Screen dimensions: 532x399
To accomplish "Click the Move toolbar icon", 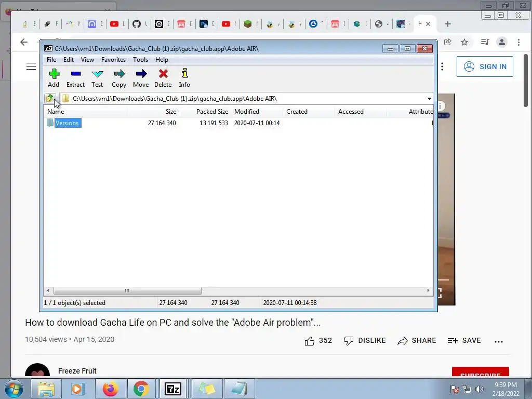I will point(141,78).
